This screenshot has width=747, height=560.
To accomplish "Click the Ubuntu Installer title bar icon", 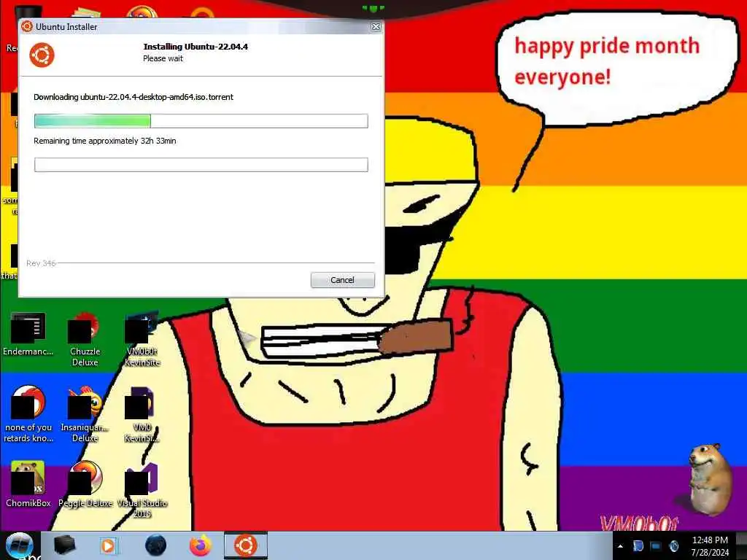I will [x=27, y=27].
